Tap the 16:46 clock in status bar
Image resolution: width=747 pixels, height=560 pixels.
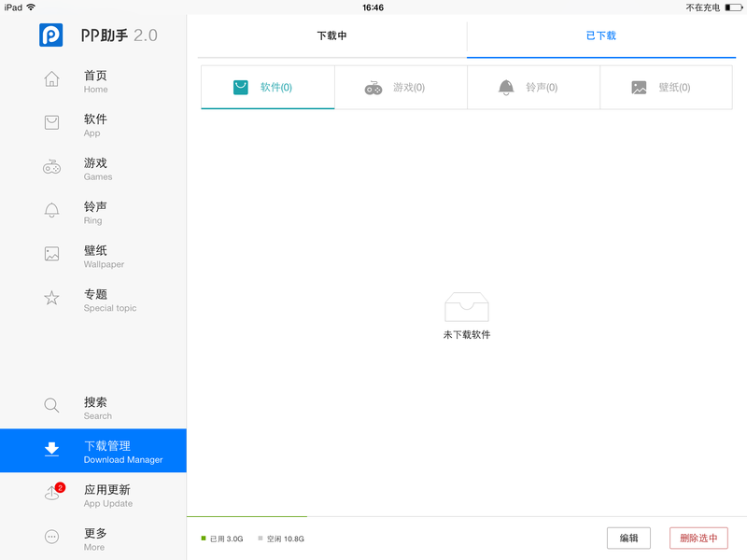pyautogui.click(x=373, y=7)
